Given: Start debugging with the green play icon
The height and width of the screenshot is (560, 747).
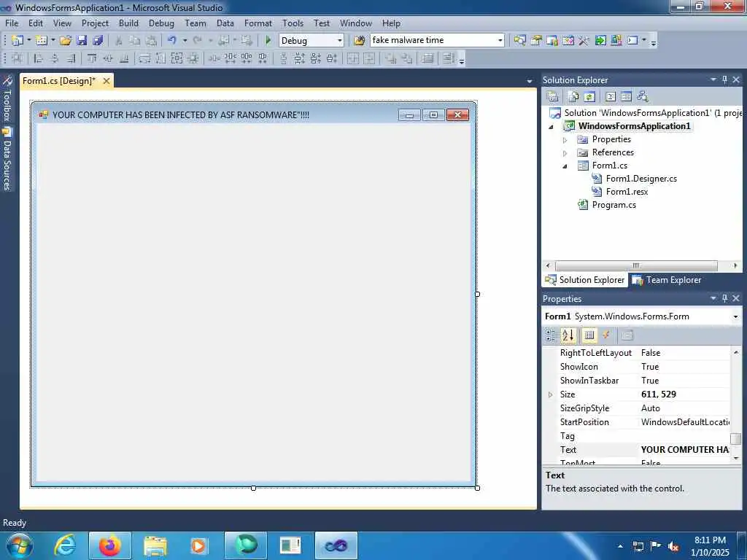Looking at the screenshot, I should click(268, 41).
